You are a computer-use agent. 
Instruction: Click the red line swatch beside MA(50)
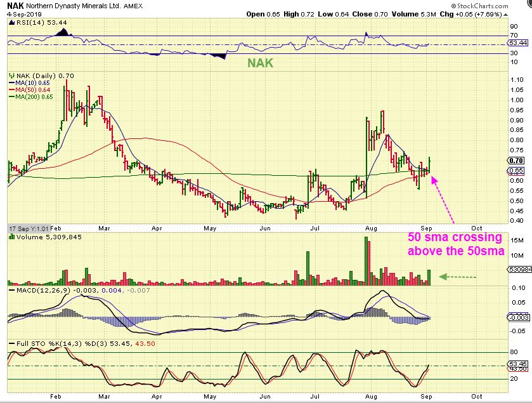[x=12, y=90]
